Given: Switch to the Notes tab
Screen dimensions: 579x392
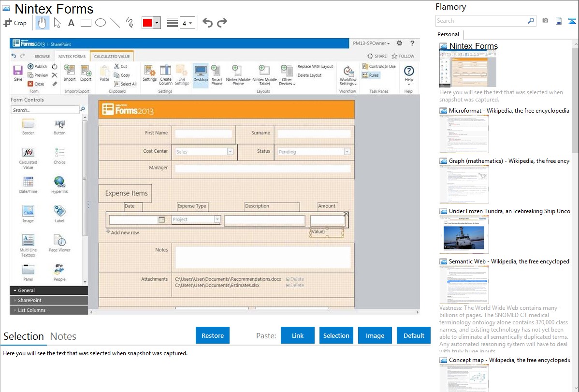Looking at the screenshot, I should click(x=63, y=336).
